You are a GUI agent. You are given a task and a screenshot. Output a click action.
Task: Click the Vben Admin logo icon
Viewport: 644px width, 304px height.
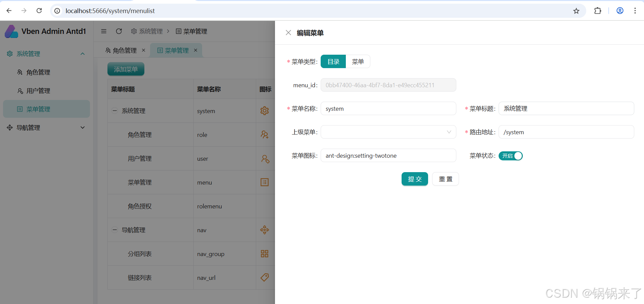click(11, 31)
